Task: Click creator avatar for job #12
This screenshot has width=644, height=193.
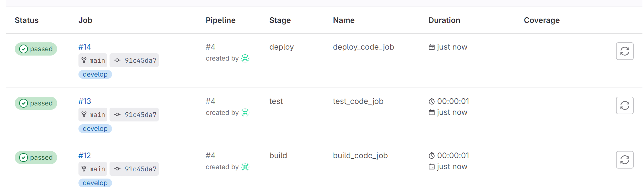Action: pyautogui.click(x=245, y=167)
